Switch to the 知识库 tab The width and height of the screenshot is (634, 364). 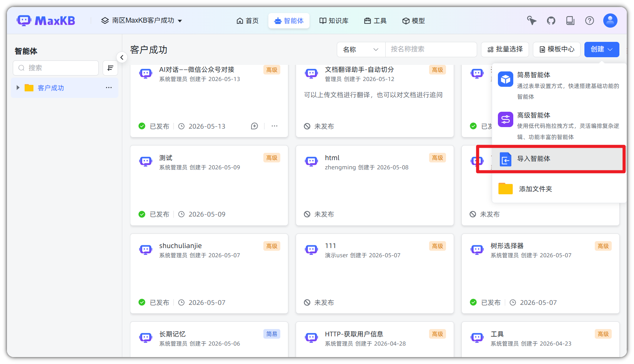(334, 21)
